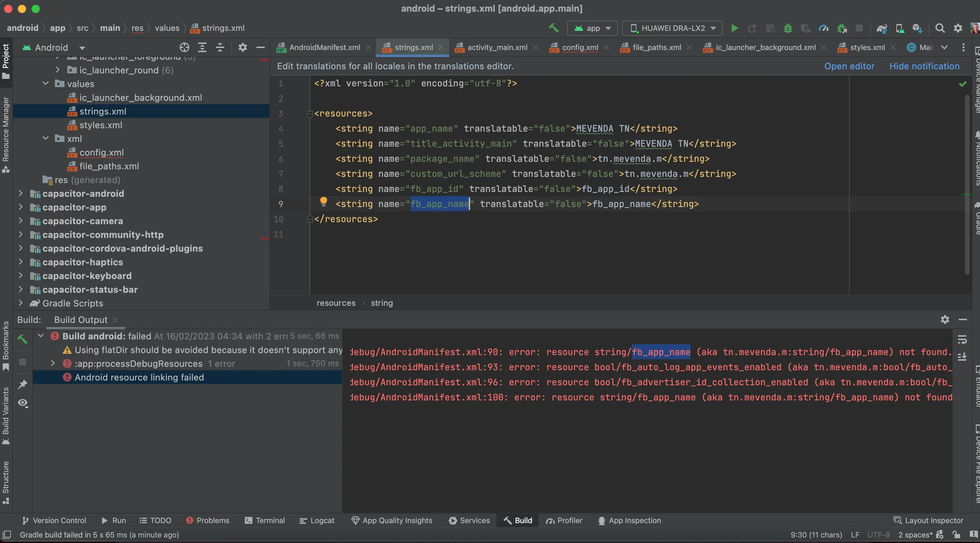Viewport: 980px width, 543px height.
Task: Open the HUAWEI DRA-LX2 device dropdown
Action: click(x=672, y=28)
